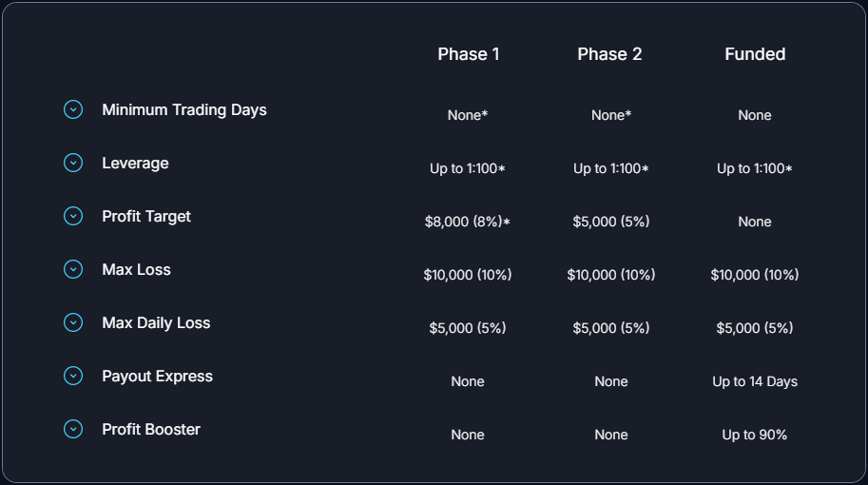Image resolution: width=868 pixels, height=485 pixels.
Task: Expand the Payout Express chevron icon
Action: (x=73, y=376)
